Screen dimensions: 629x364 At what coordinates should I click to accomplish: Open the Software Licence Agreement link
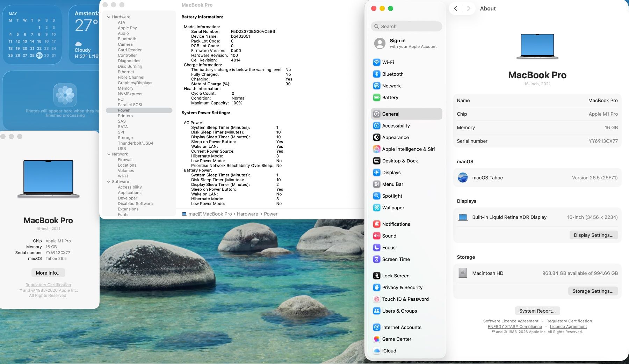click(511, 321)
